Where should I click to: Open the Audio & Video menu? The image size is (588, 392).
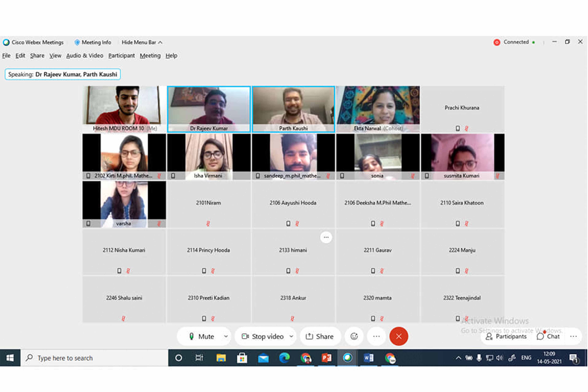click(84, 56)
